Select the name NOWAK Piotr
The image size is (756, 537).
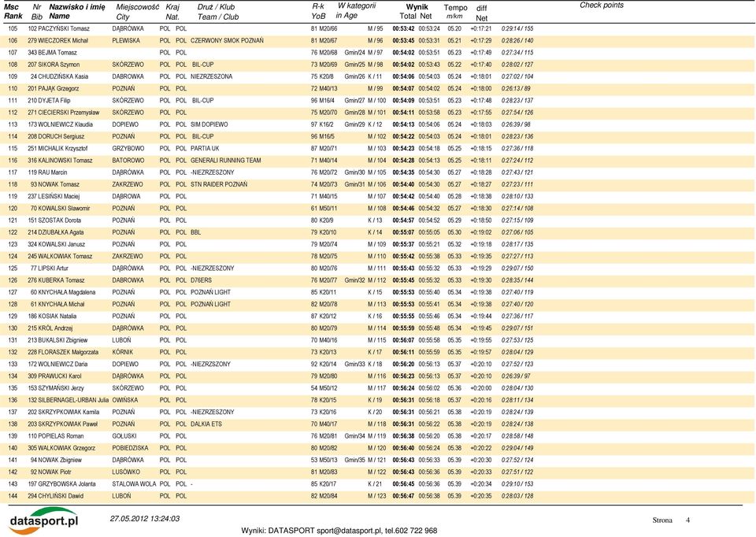(x=54, y=472)
